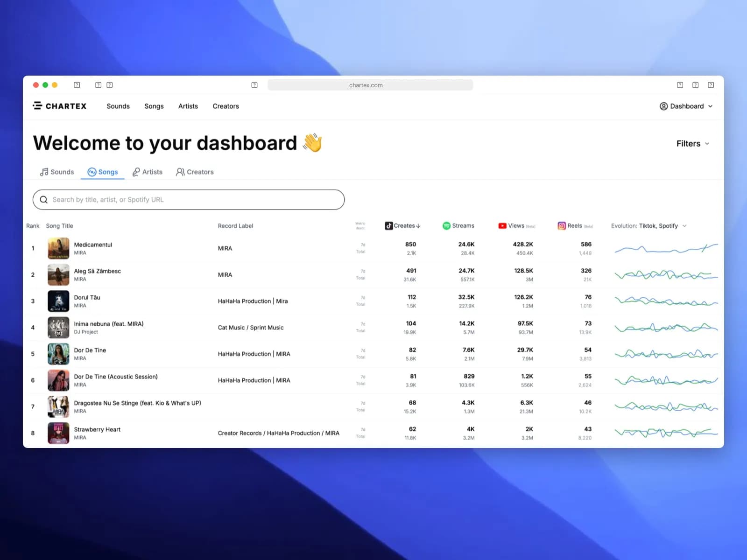Click the record icon on the Songs tab
The image size is (747, 560).
pyautogui.click(x=92, y=172)
